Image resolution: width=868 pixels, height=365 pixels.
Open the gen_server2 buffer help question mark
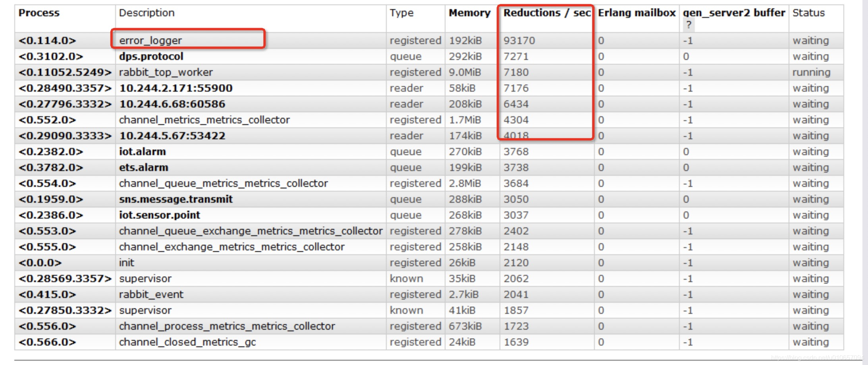click(x=689, y=25)
